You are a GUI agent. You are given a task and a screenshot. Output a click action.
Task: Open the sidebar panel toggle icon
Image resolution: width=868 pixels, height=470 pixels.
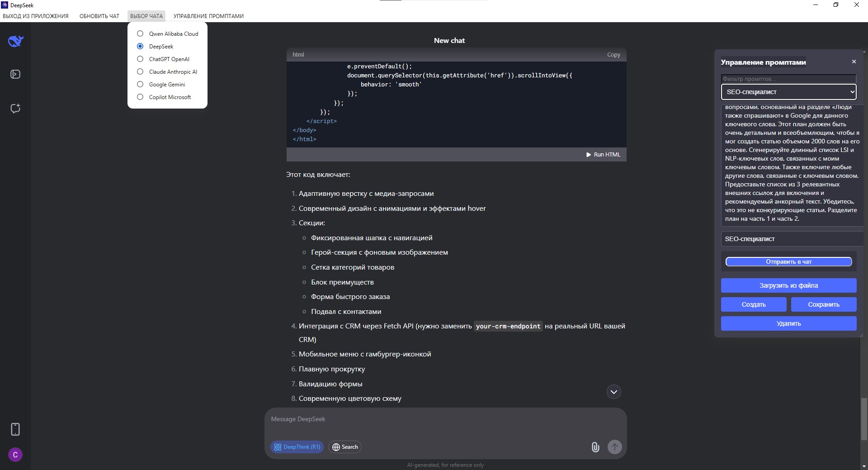tap(15, 74)
